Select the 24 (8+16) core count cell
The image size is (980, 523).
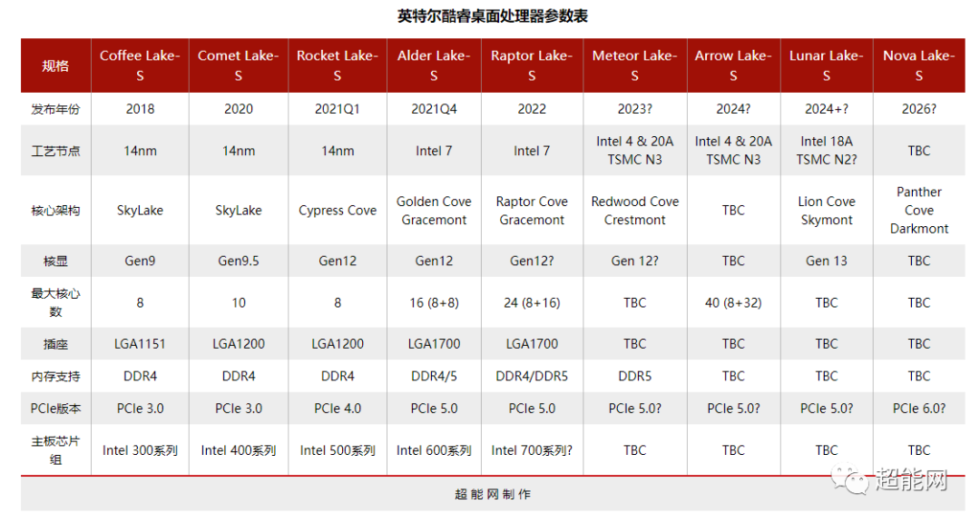coord(532,302)
